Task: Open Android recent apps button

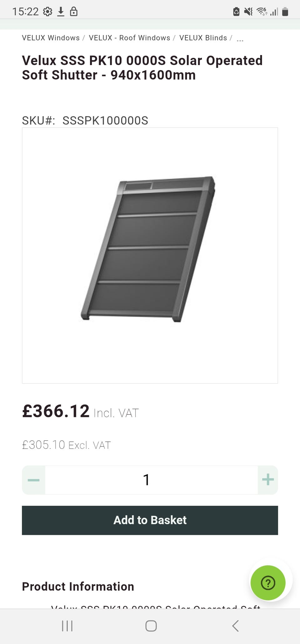Action: pos(67,626)
